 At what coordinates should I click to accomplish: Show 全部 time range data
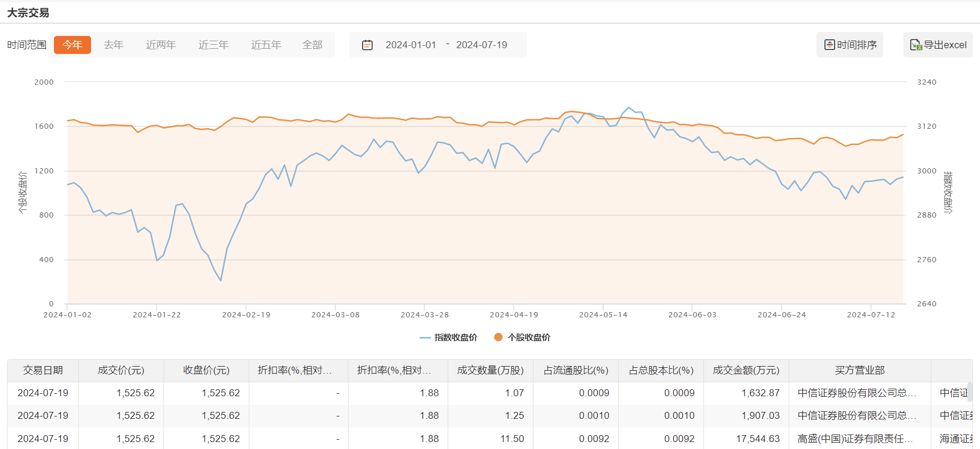(313, 45)
